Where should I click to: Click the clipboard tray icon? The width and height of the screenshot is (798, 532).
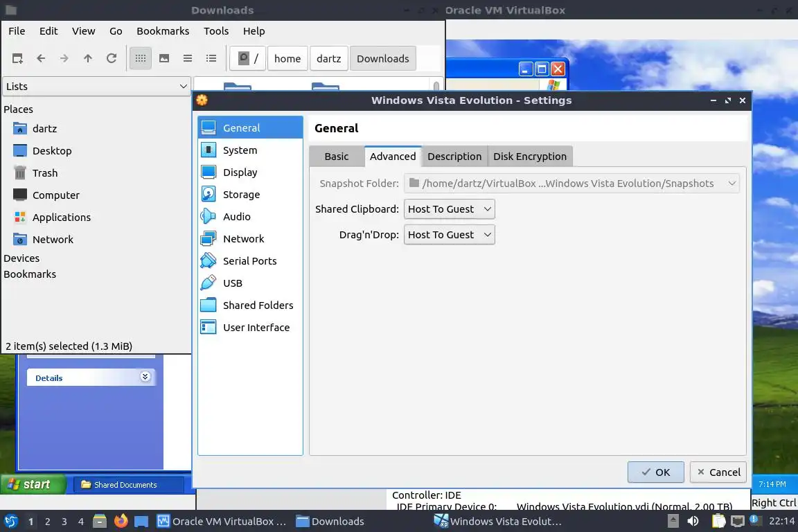pyautogui.click(x=718, y=521)
